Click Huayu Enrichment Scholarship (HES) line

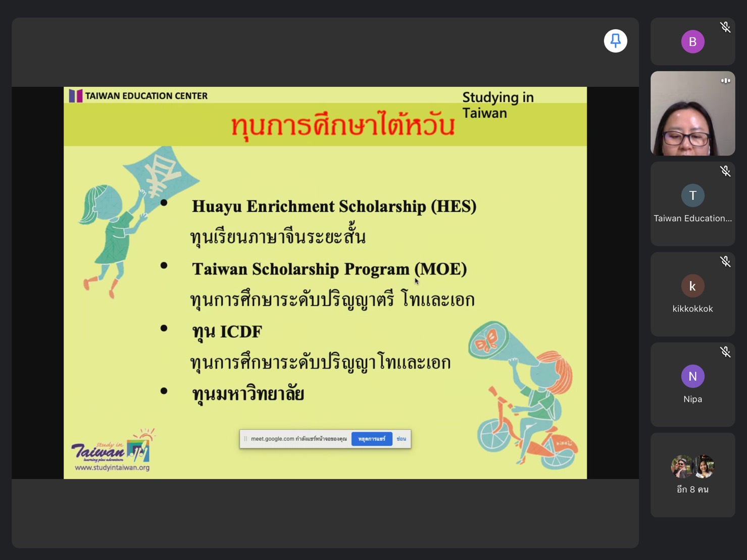[x=334, y=207]
